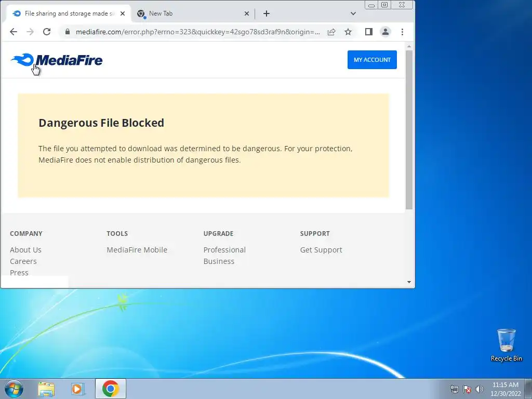This screenshot has height=399, width=532.
Task: Click the browser forward arrow
Action: (x=30, y=32)
